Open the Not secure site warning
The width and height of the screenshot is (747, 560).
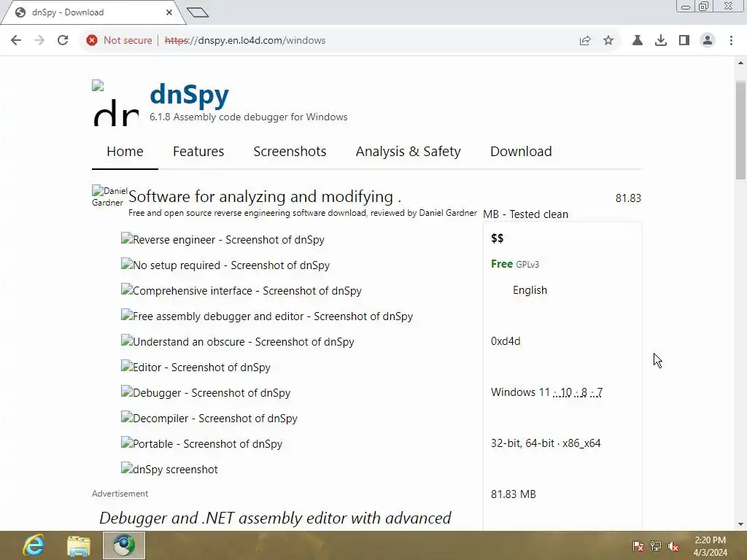click(x=119, y=41)
